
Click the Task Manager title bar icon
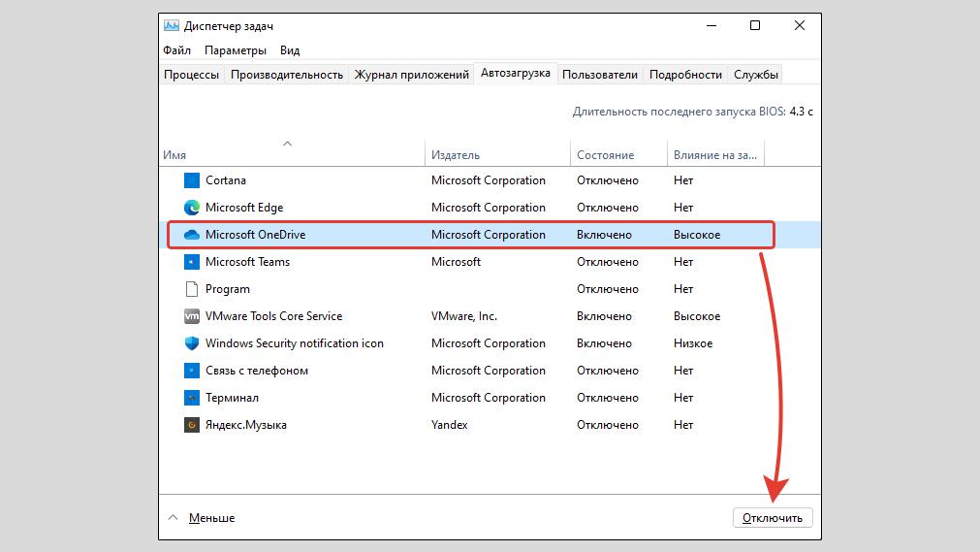click(x=172, y=25)
